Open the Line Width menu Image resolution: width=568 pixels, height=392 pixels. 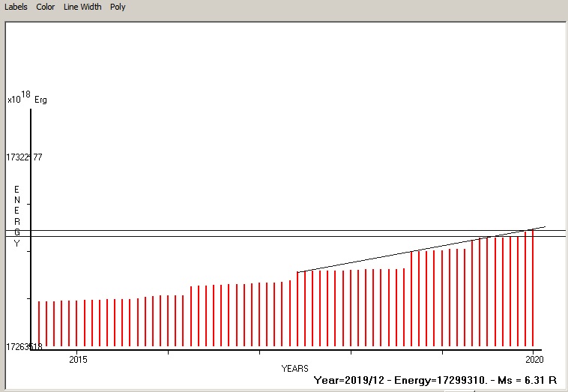(83, 7)
